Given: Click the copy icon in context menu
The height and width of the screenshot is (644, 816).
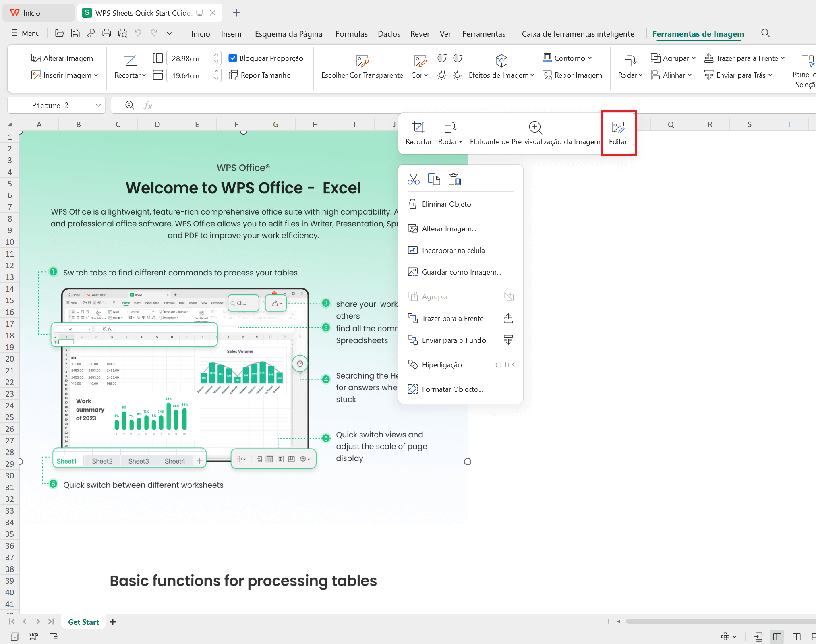Looking at the screenshot, I should coord(434,179).
